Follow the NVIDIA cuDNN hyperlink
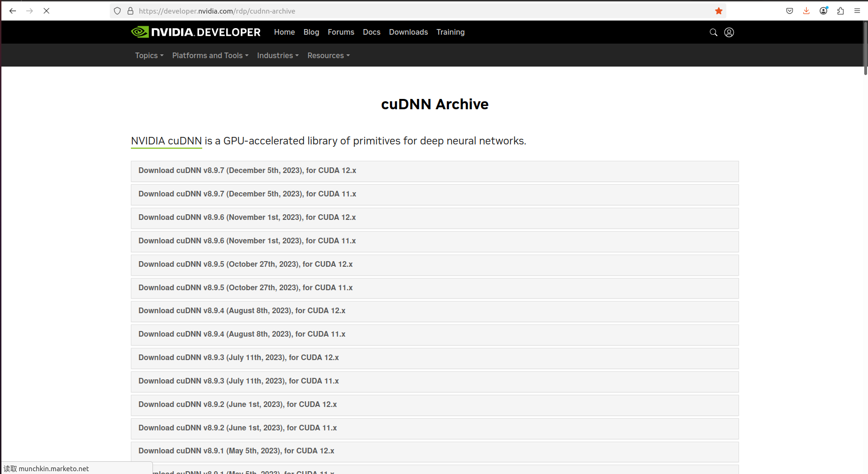The width and height of the screenshot is (868, 474). click(x=166, y=141)
